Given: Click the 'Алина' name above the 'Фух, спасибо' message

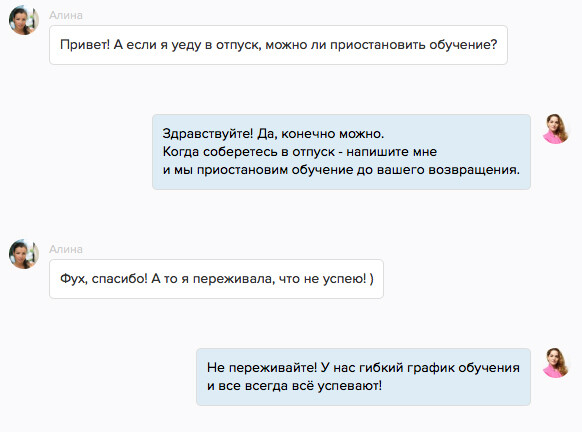Looking at the screenshot, I should (x=66, y=249).
